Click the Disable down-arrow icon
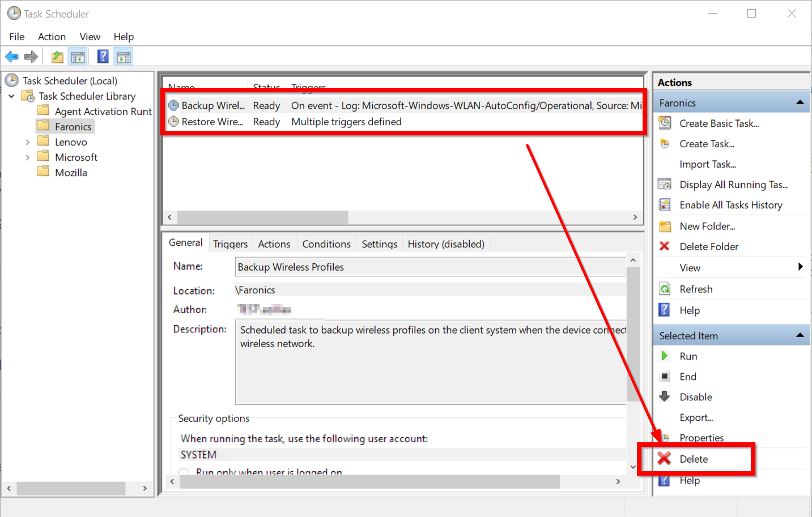Screen dimensions: 812x517 point(665,397)
